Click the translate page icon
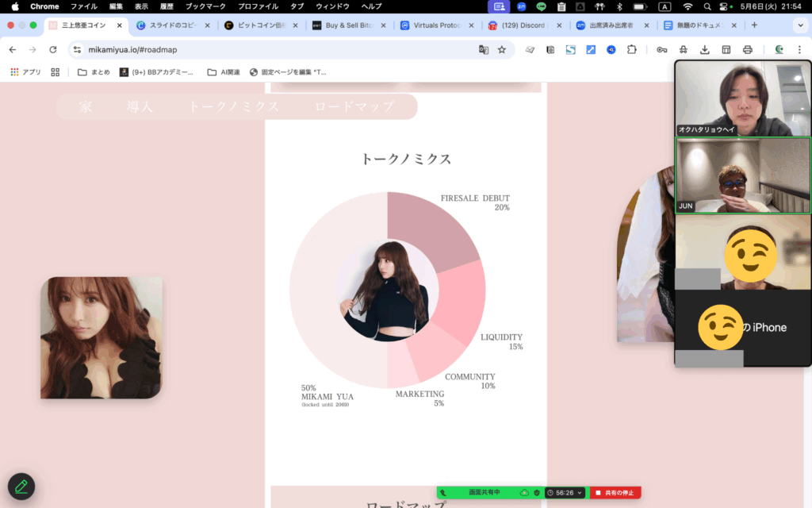Image resolution: width=812 pixels, height=508 pixels. 483,50
